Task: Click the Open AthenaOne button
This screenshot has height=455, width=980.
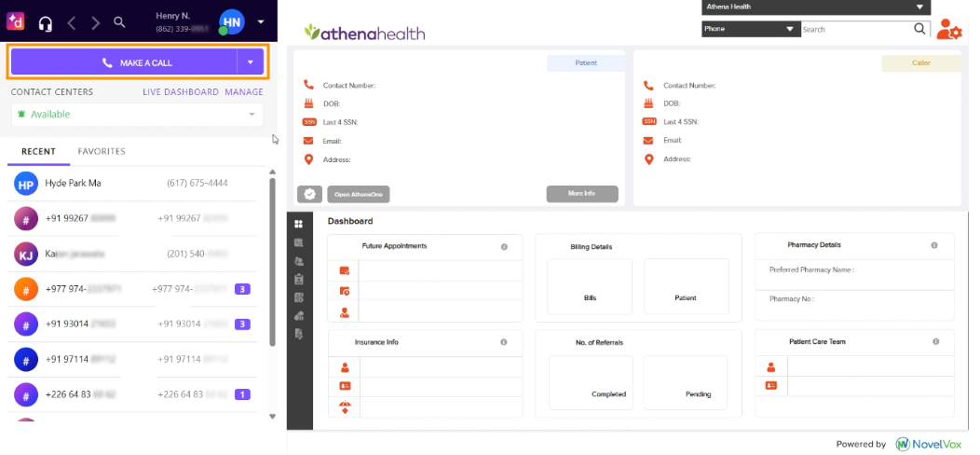Action: pyautogui.click(x=359, y=195)
